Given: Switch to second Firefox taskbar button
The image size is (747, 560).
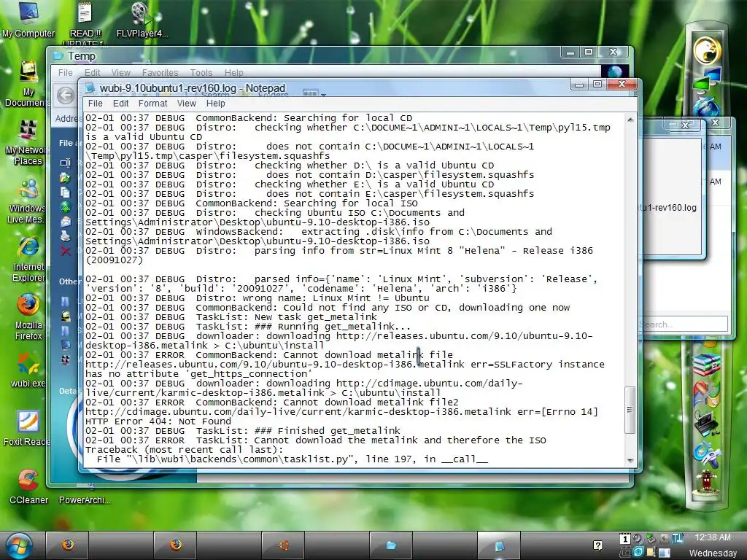Looking at the screenshot, I should click(x=175, y=545).
